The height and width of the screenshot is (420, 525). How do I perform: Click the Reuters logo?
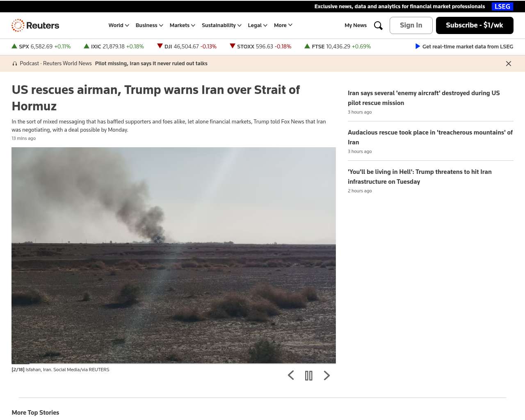35,25
